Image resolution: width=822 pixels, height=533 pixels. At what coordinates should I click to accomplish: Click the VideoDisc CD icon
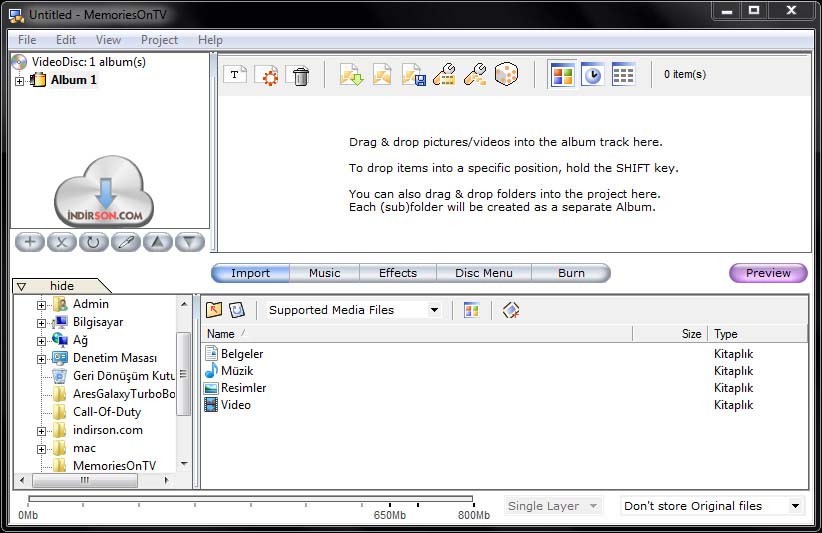[19, 62]
